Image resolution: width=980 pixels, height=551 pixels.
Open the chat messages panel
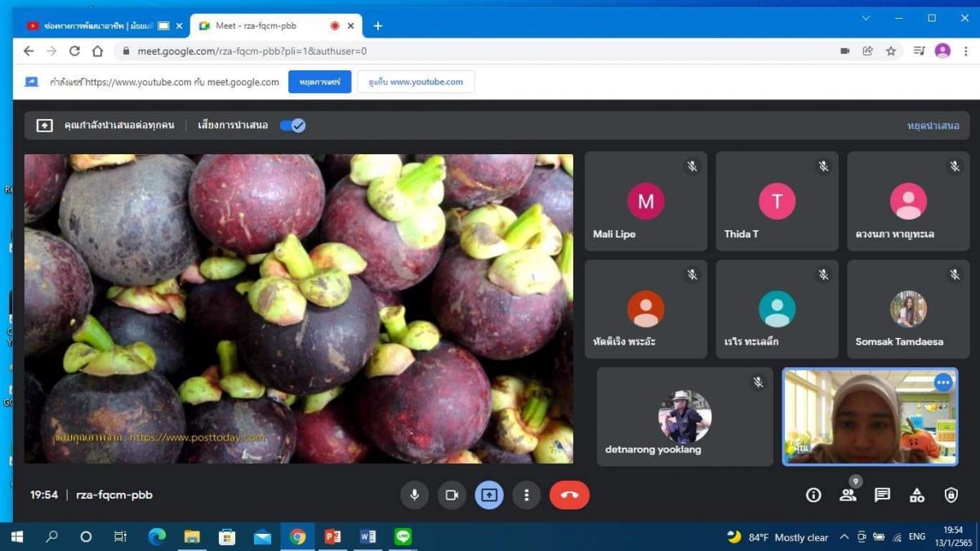pos(882,495)
